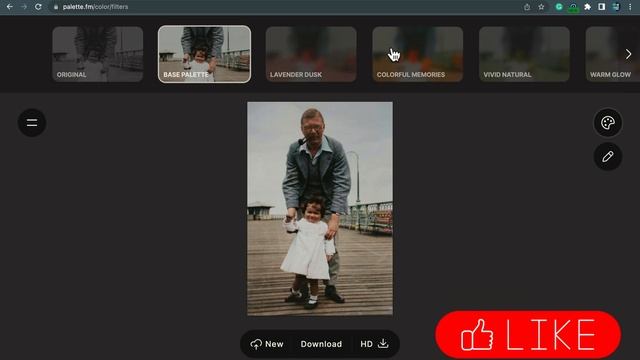Toggle the browser side panel
The width and height of the screenshot is (640, 360).
[602, 7]
